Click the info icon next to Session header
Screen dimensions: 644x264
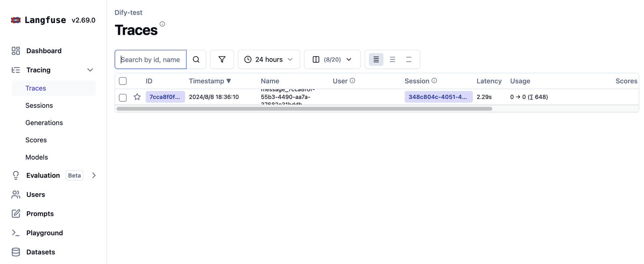pyautogui.click(x=434, y=80)
